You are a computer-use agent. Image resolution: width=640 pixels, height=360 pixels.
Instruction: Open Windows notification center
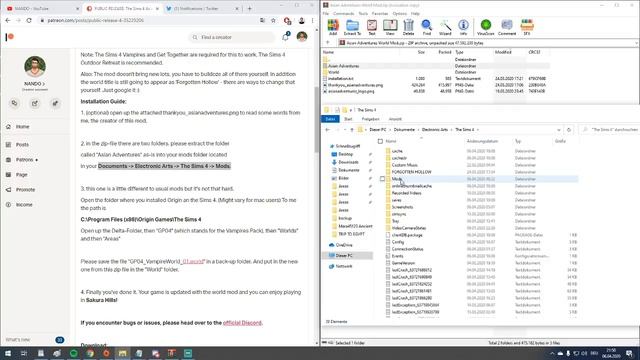click(630, 353)
